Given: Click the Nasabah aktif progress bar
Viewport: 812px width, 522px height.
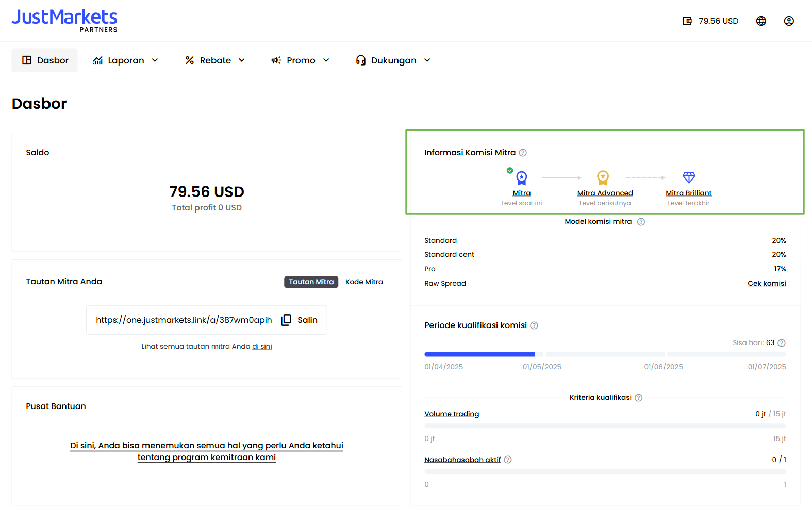Looking at the screenshot, I should coord(605,471).
